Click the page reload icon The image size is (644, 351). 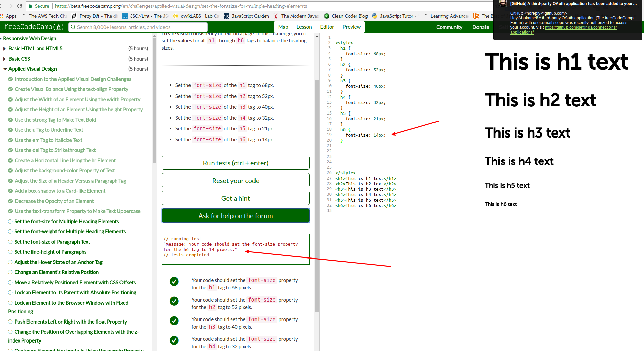click(19, 6)
